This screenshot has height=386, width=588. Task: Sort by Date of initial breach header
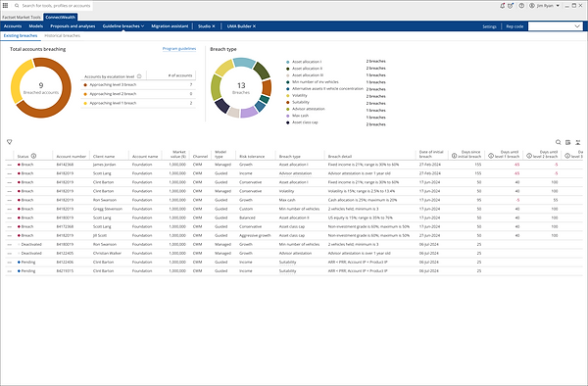(431, 154)
